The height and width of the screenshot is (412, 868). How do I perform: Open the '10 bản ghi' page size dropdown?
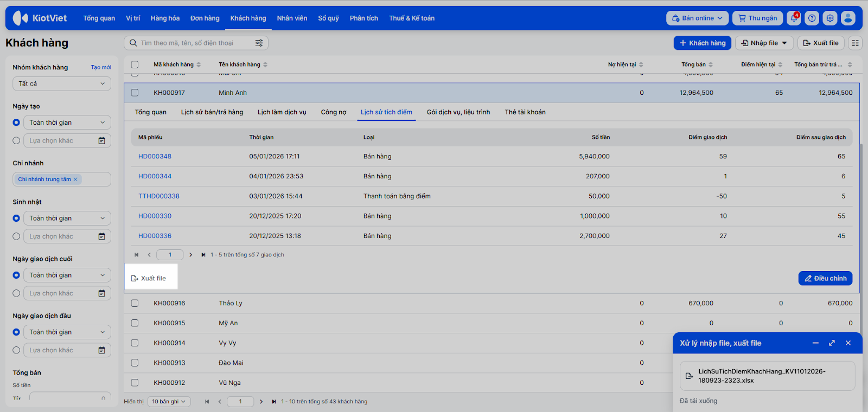[x=169, y=402]
